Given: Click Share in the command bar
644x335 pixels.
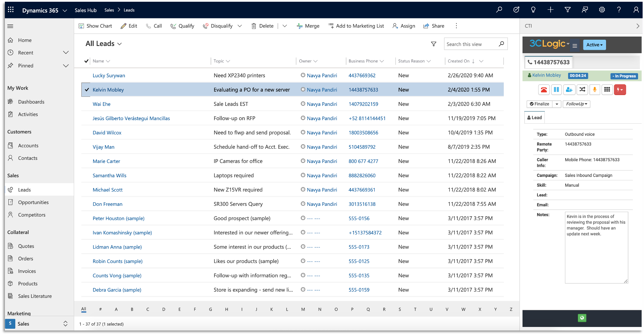Looking at the screenshot, I should tap(434, 26).
